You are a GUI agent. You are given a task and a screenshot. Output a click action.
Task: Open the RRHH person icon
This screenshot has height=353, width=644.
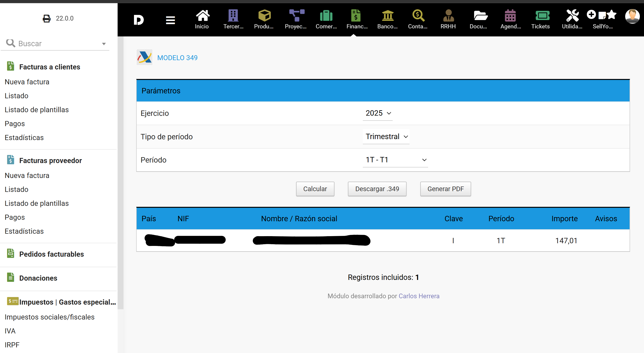coord(448,16)
